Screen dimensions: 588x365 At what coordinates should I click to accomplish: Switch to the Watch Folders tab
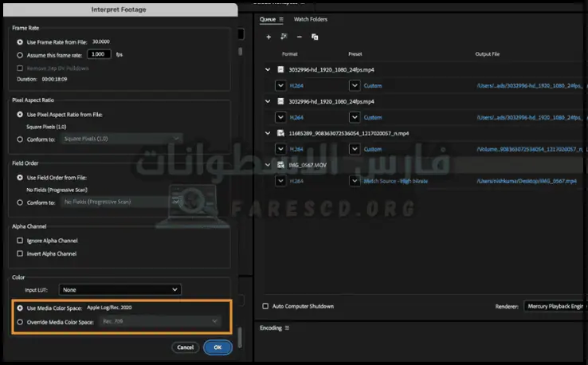(x=310, y=19)
